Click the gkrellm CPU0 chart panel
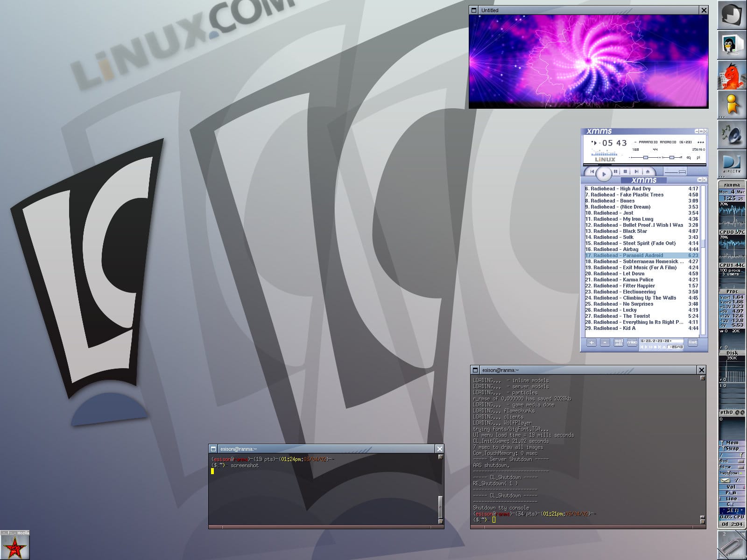The image size is (747, 560). click(x=732, y=215)
